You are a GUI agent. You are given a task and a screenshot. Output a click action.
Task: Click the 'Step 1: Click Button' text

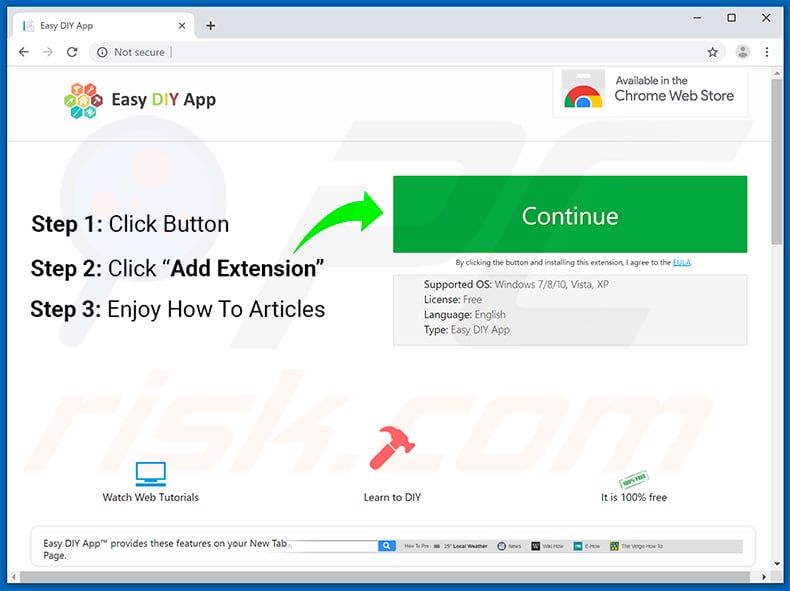(x=130, y=224)
